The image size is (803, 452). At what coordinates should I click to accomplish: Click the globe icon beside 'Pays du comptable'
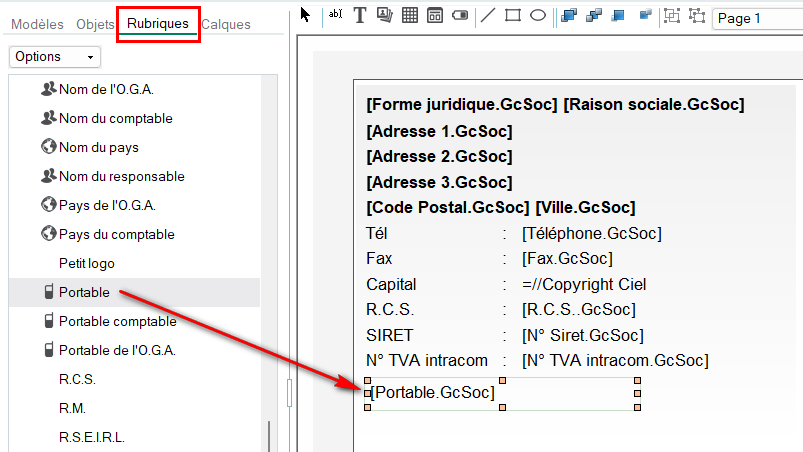(48, 234)
